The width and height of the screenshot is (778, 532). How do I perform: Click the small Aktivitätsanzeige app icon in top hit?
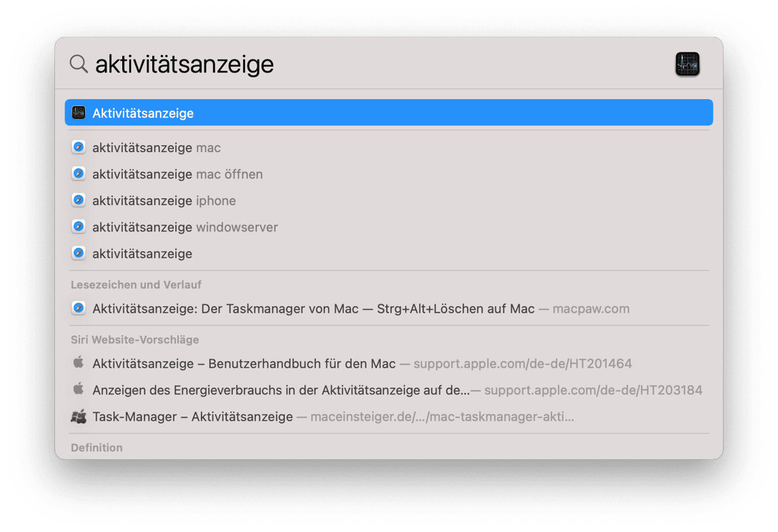coord(79,113)
